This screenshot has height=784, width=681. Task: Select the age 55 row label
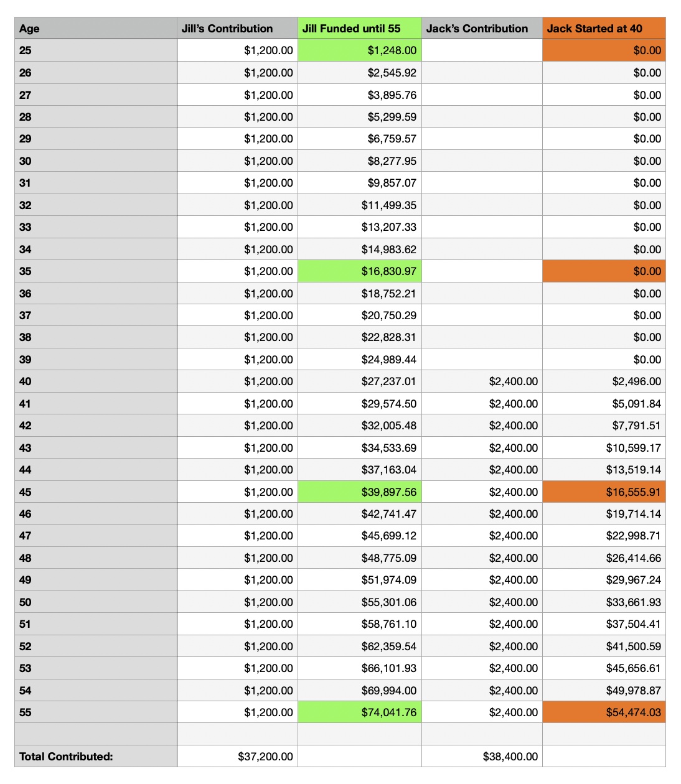pos(95,712)
